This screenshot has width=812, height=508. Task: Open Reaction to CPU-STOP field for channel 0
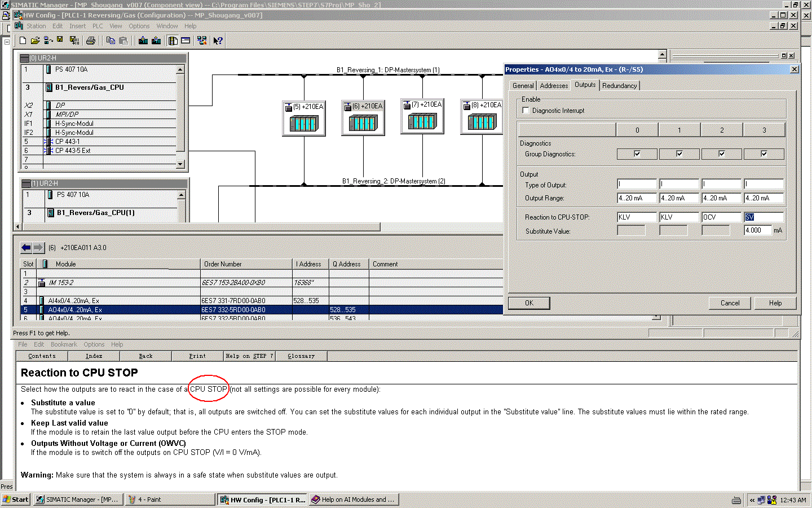click(637, 217)
